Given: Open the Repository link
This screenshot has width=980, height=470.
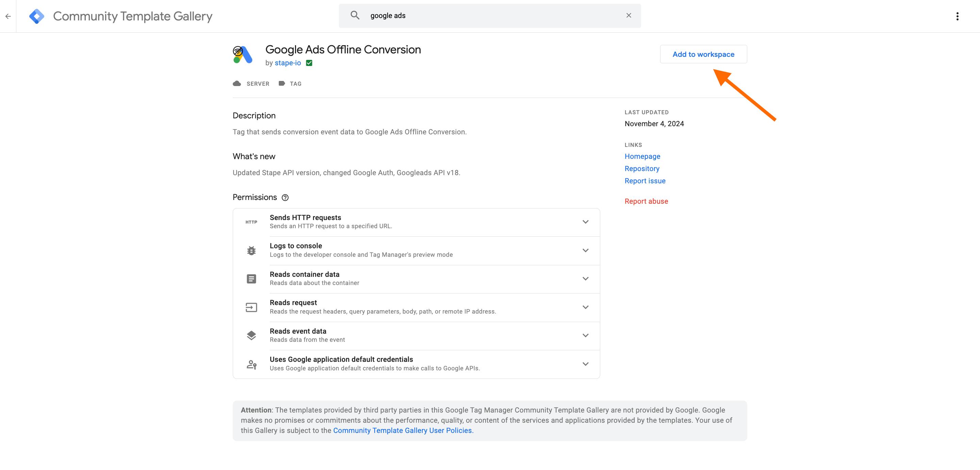Looking at the screenshot, I should tap(642, 168).
